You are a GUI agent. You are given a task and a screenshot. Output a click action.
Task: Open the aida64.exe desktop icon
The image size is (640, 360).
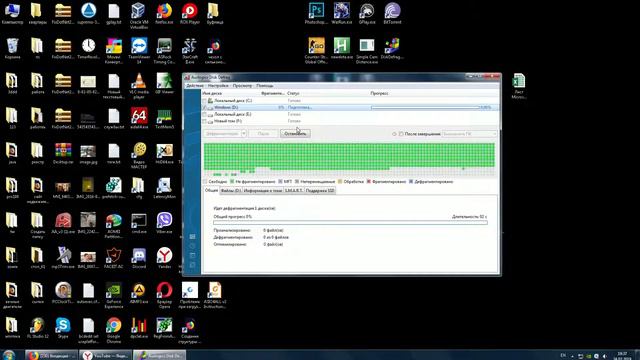[139, 118]
